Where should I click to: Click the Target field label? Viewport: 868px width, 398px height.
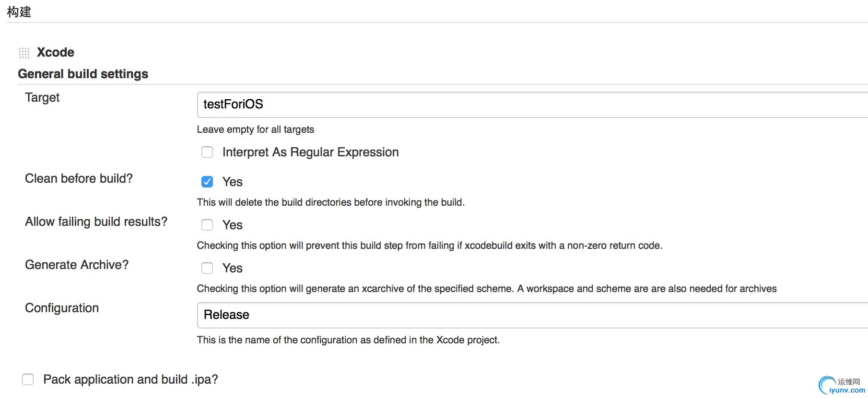[x=42, y=97]
